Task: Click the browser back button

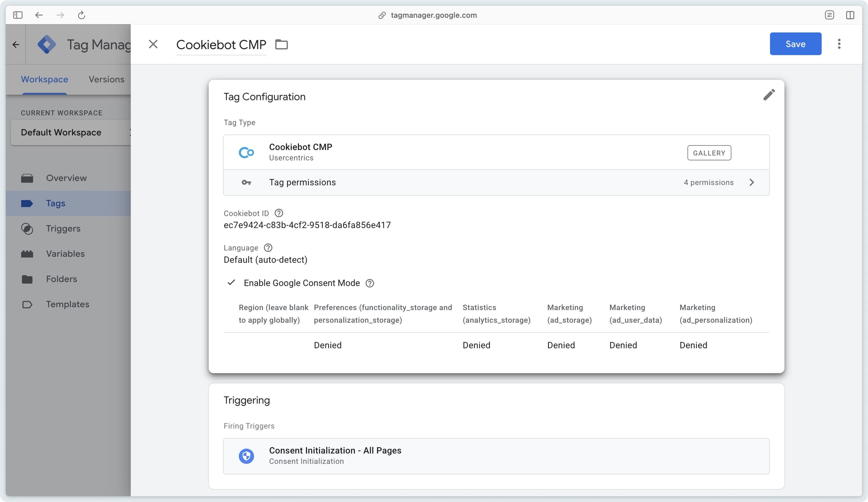Action: coord(39,15)
